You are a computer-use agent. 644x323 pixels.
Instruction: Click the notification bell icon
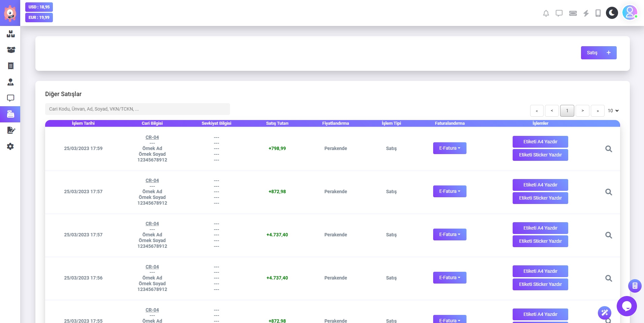point(546,13)
